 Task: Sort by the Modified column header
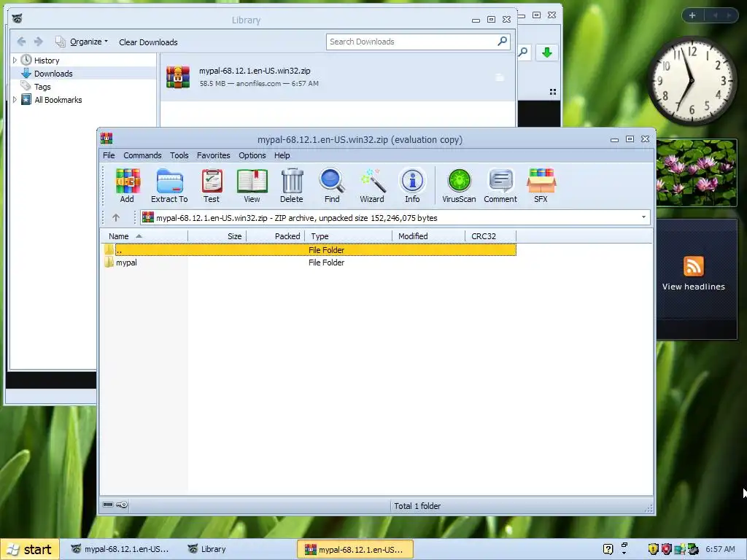[x=429, y=236]
